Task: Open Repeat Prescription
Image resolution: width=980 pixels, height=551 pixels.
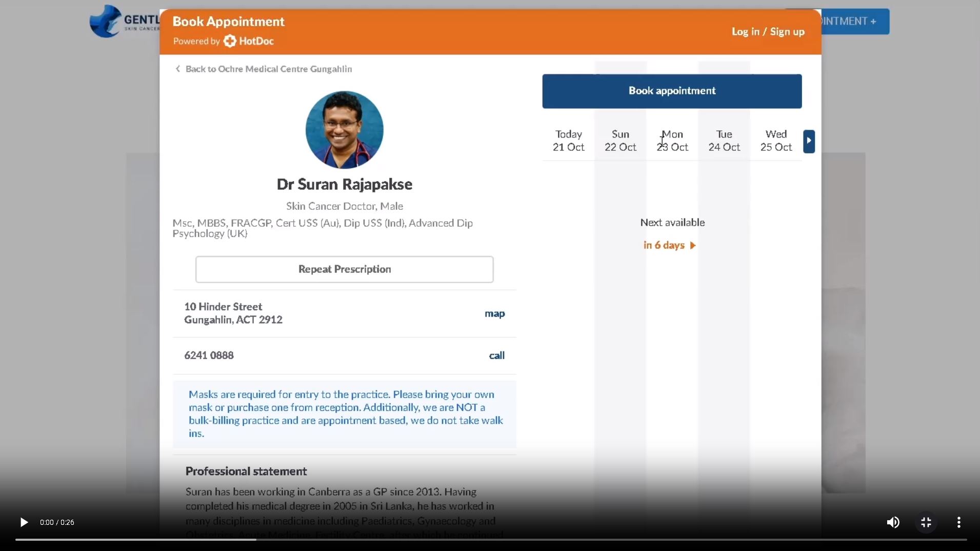Action: 344,269
